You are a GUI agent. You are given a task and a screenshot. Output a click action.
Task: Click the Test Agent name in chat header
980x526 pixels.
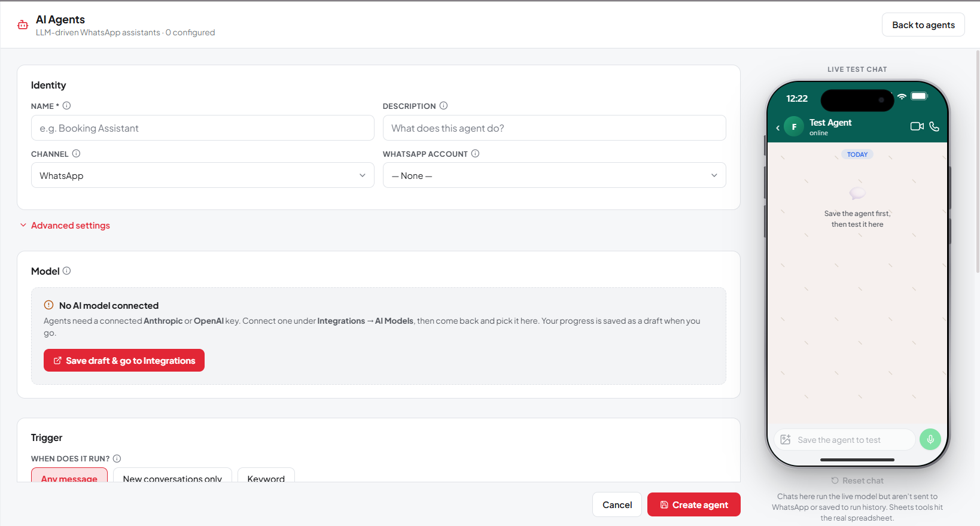coord(830,123)
